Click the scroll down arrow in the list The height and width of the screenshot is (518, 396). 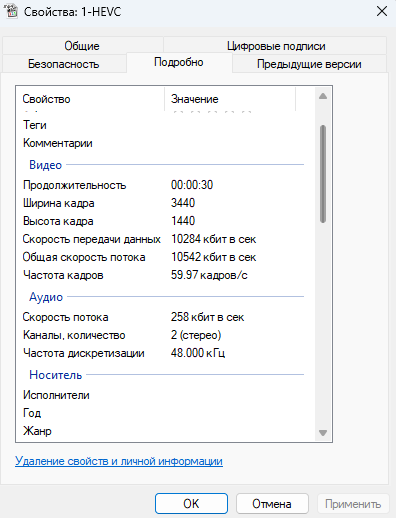click(x=323, y=433)
